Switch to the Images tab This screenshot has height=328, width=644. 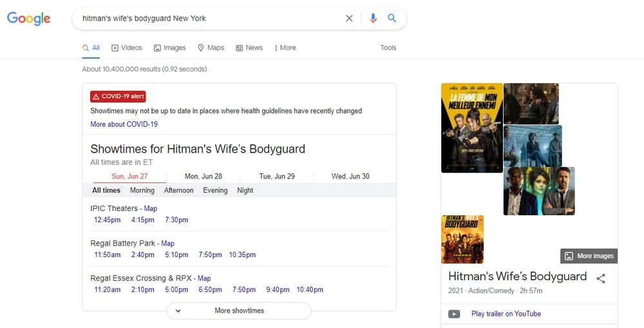(169, 48)
